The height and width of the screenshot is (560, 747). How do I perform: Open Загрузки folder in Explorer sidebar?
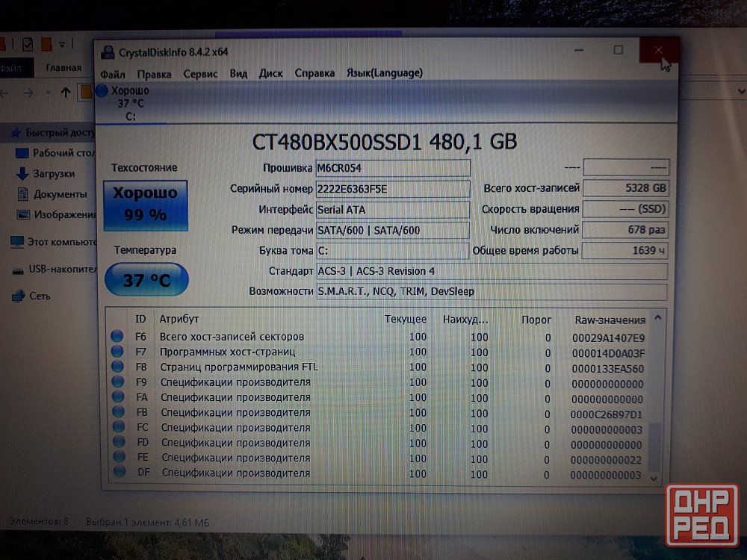pyautogui.click(x=53, y=173)
